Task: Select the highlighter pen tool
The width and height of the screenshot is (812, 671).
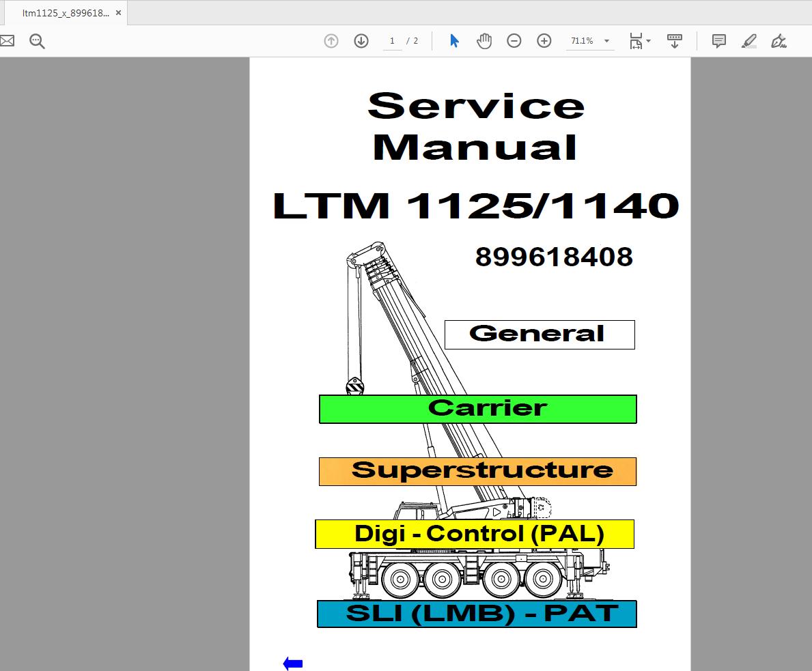Action: click(748, 41)
